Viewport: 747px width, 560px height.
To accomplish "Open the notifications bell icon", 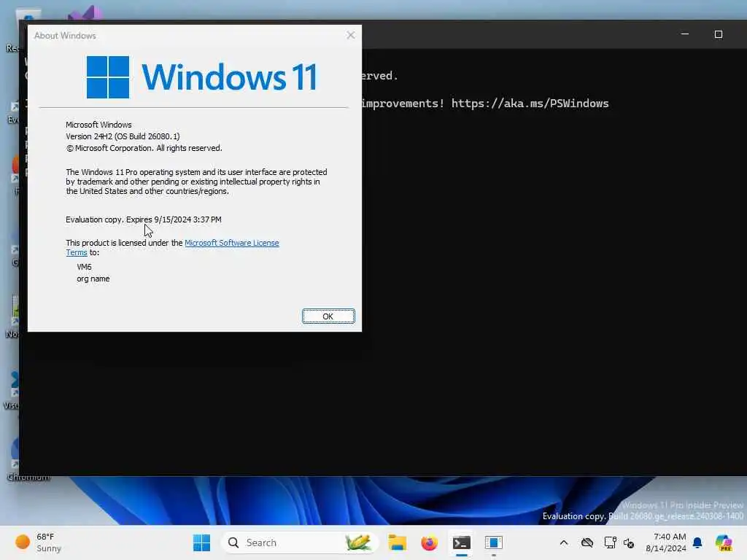I will [x=697, y=542].
